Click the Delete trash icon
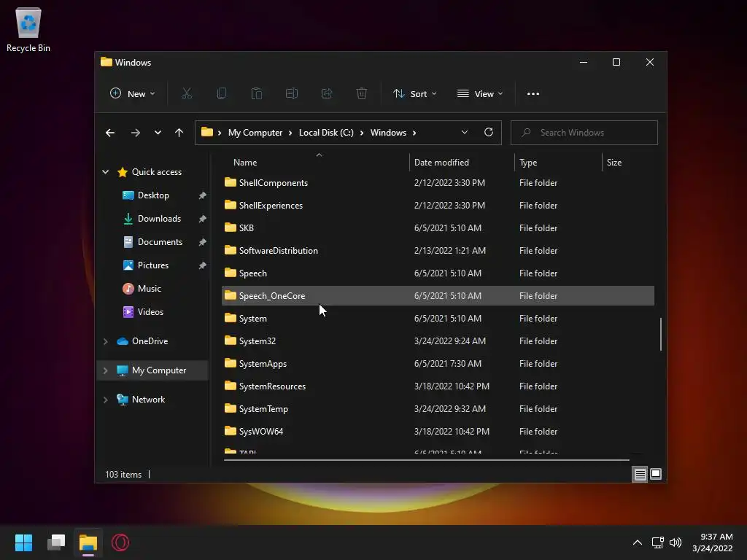Image resolution: width=747 pixels, height=560 pixels. pos(362,94)
